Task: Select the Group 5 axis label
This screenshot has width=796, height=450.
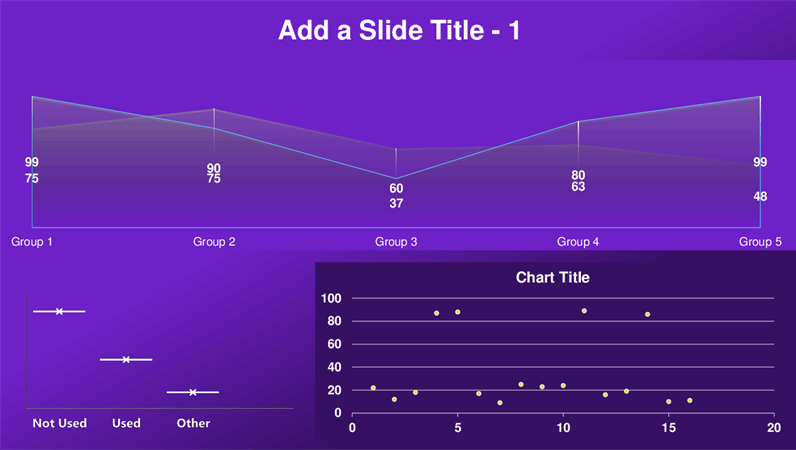Action: 760,242
